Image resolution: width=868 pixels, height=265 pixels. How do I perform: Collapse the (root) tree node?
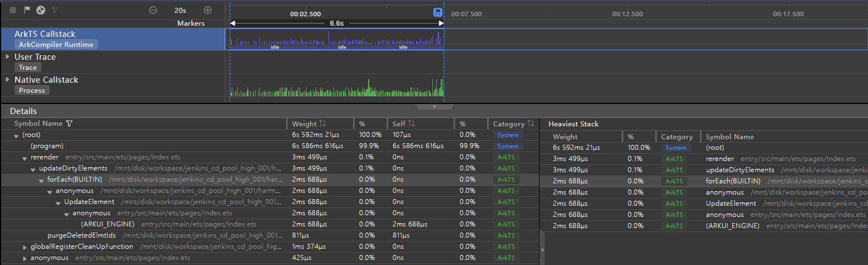tap(16, 135)
